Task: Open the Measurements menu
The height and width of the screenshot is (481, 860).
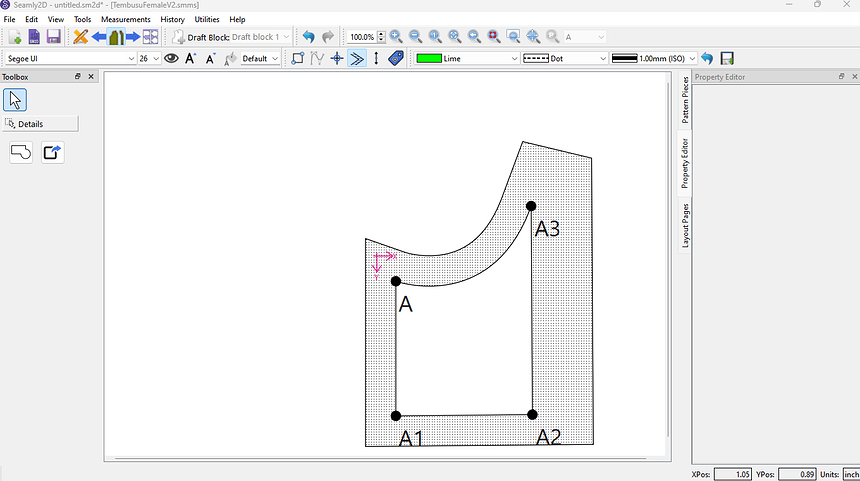Action: pos(126,19)
